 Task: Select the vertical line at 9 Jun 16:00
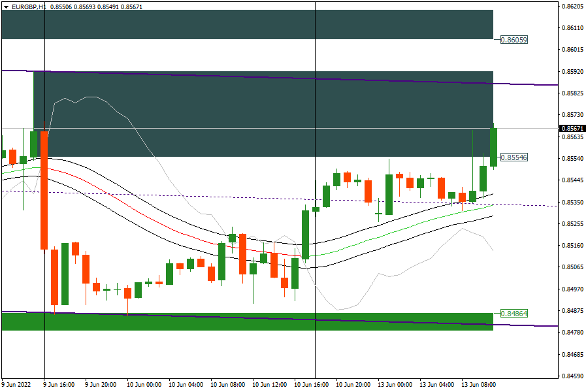(x=44, y=353)
